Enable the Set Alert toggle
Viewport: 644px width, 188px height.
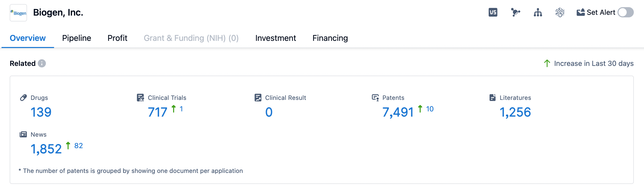point(625,12)
